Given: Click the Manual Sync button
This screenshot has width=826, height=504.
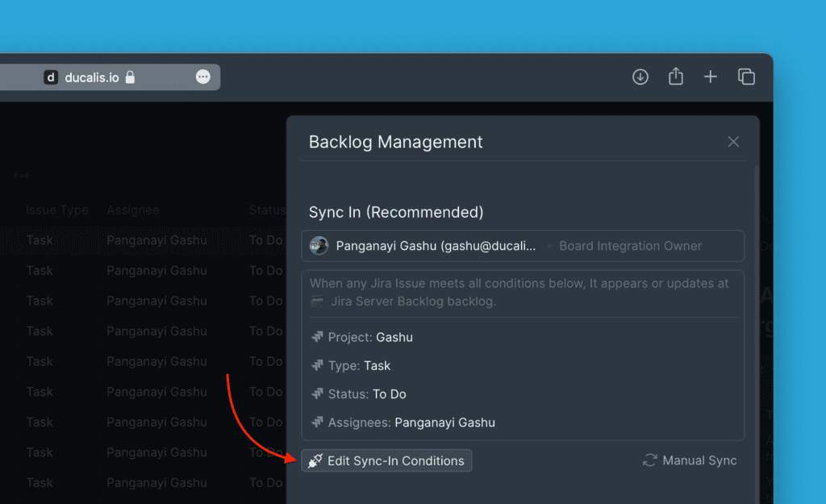Looking at the screenshot, I should [690, 460].
